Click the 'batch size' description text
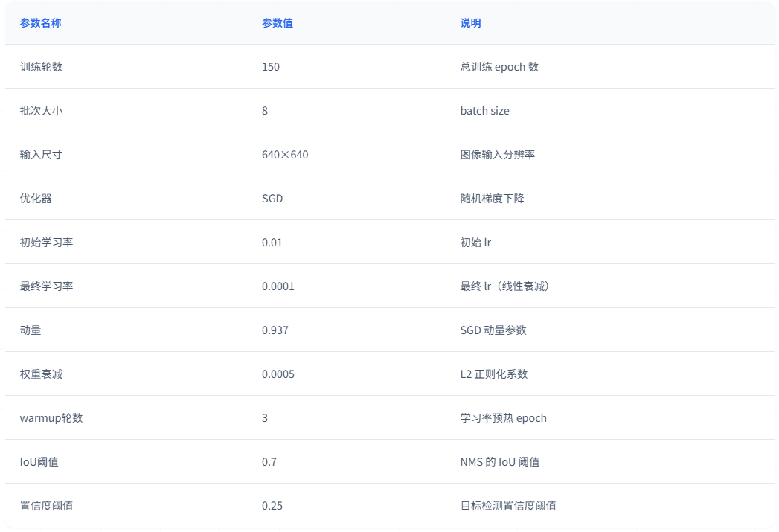 pyautogui.click(x=484, y=111)
